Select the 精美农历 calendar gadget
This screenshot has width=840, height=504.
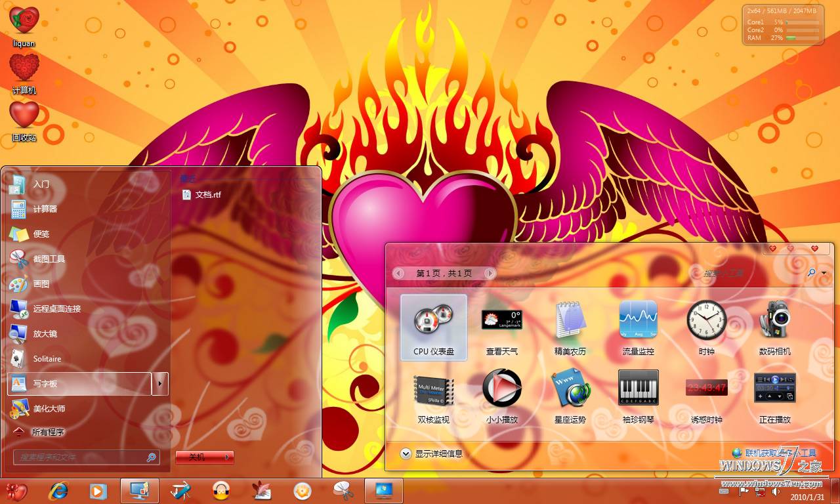click(x=570, y=327)
